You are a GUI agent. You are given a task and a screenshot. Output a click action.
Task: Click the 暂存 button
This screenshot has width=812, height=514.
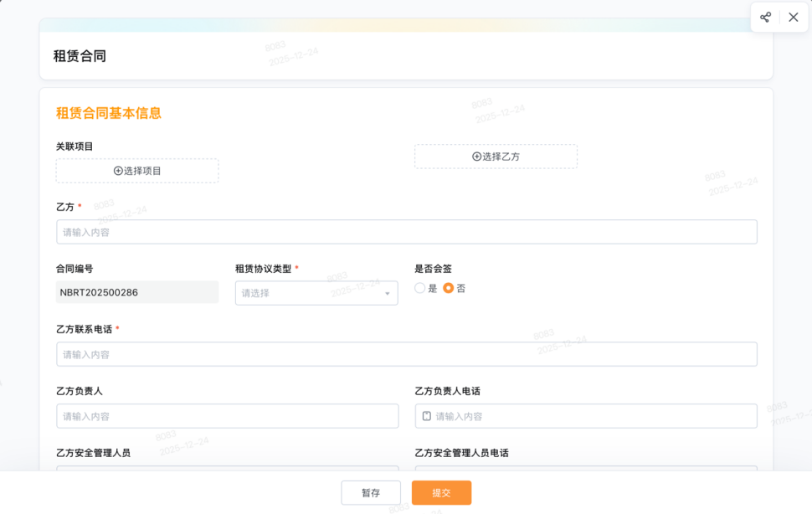click(371, 493)
